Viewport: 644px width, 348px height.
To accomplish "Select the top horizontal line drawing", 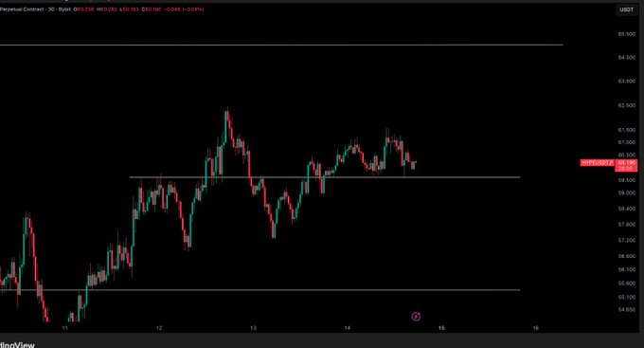I will (x=281, y=45).
